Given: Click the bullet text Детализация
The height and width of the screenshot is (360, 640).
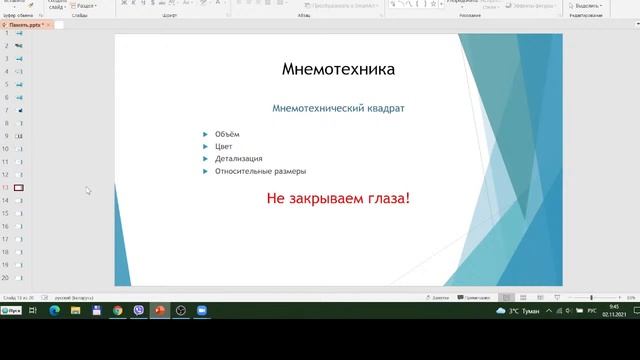Looking at the screenshot, I should pyautogui.click(x=239, y=158).
